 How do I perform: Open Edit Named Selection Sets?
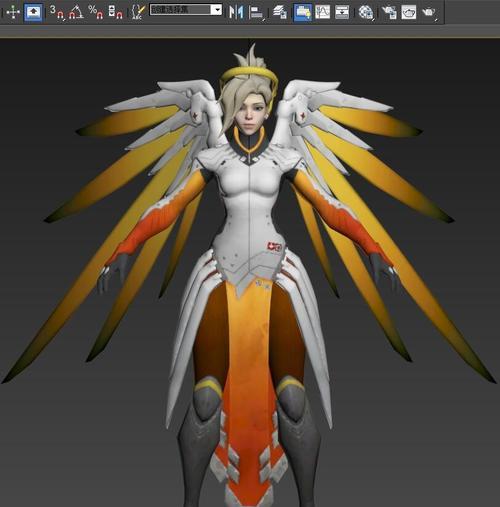click(x=138, y=12)
